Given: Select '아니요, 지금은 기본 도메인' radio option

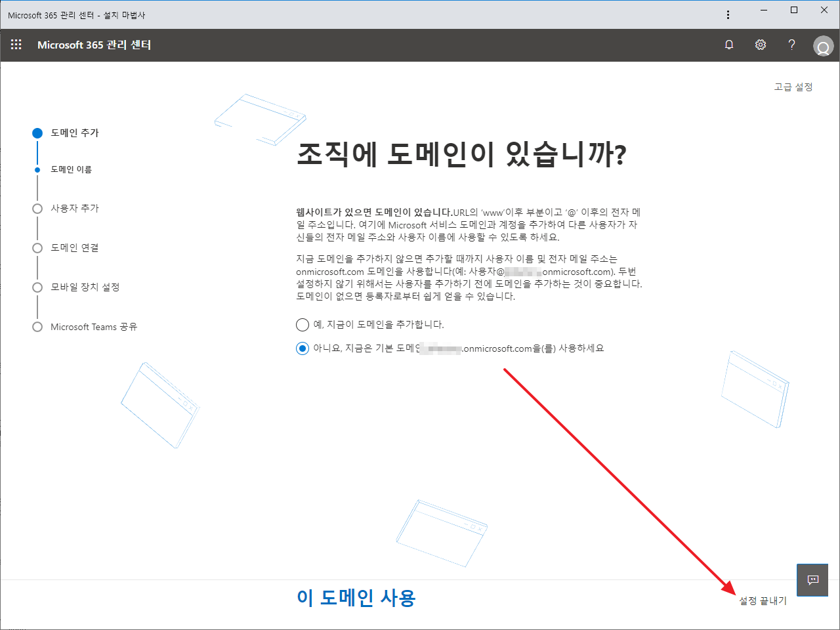Looking at the screenshot, I should 303,348.
